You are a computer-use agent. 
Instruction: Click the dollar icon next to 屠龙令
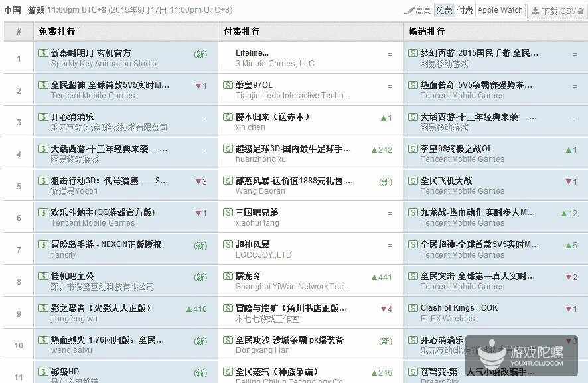228,276
